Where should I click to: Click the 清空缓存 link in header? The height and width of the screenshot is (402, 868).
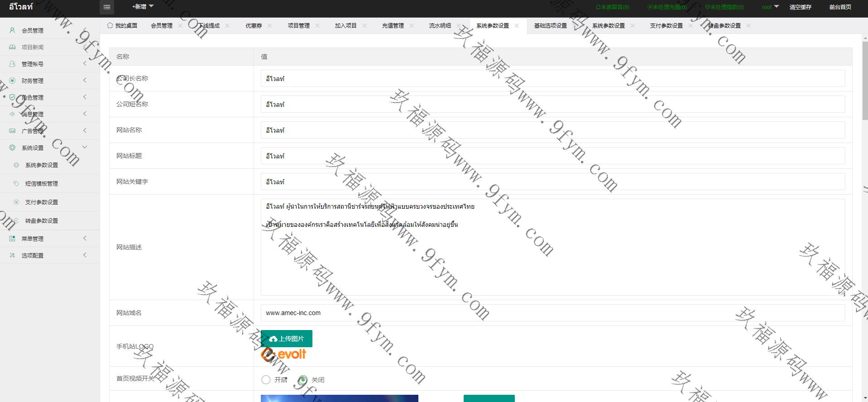(x=800, y=7)
